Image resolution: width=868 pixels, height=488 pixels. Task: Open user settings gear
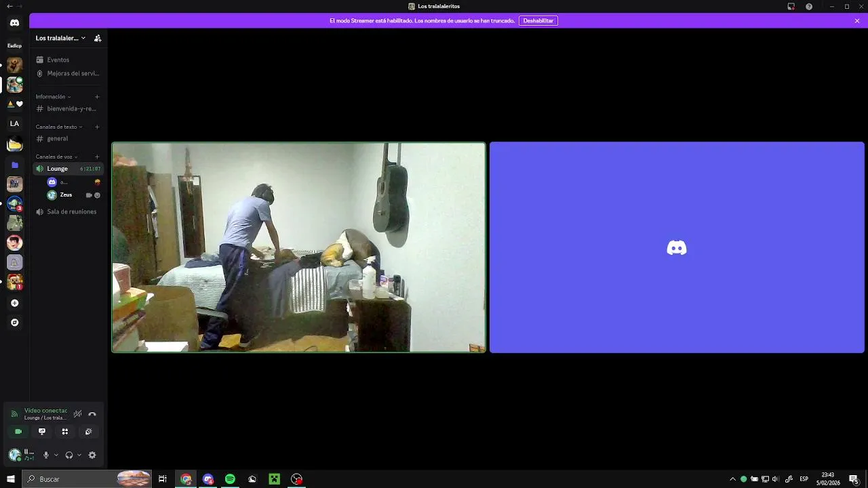coord(92,455)
